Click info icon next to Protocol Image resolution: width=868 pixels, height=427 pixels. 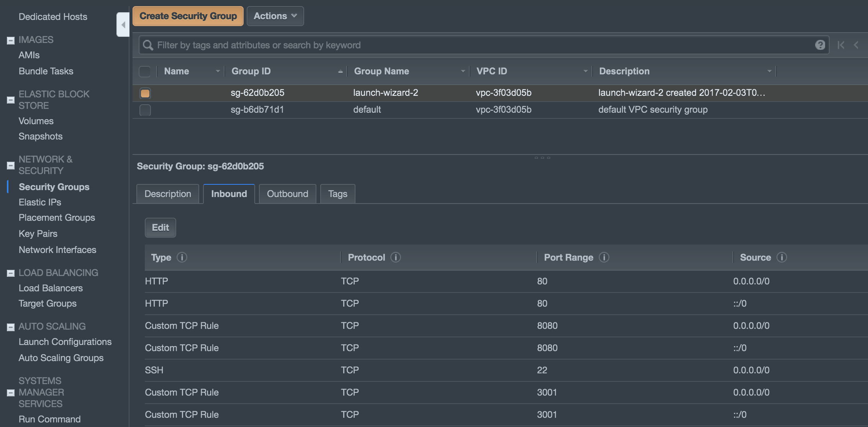tap(396, 257)
